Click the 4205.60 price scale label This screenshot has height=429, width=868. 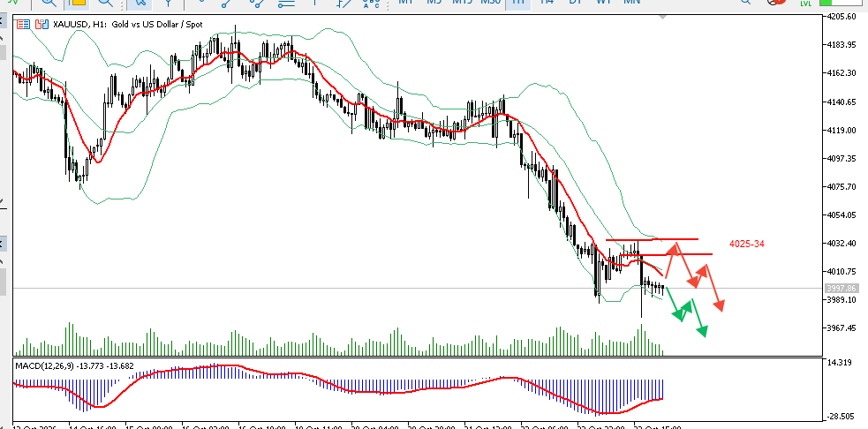click(842, 16)
